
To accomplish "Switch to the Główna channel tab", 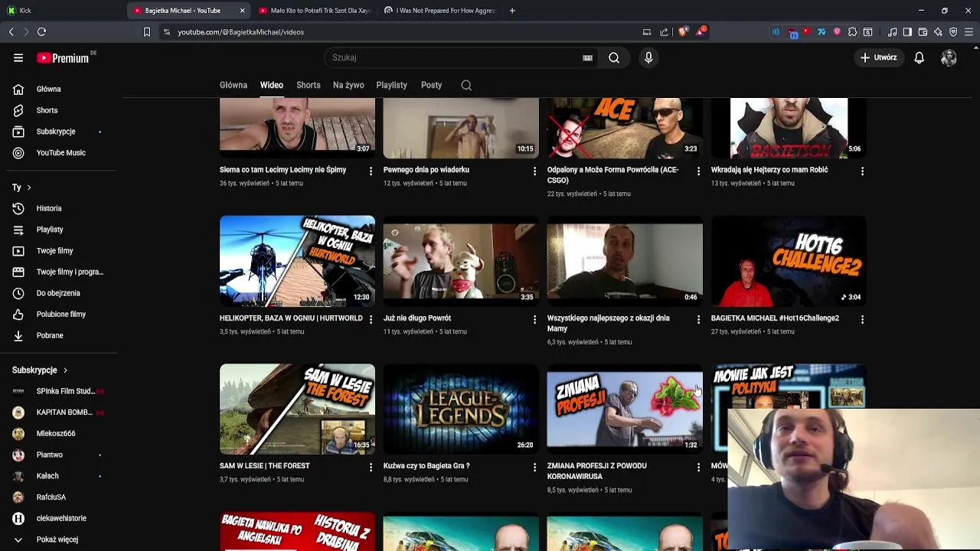I will click(234, 85).
